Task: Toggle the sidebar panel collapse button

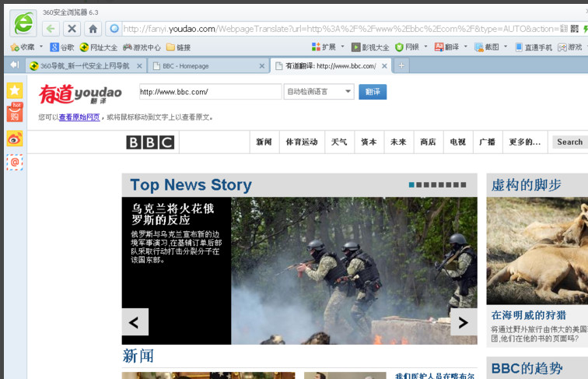Action: [14, 65]
